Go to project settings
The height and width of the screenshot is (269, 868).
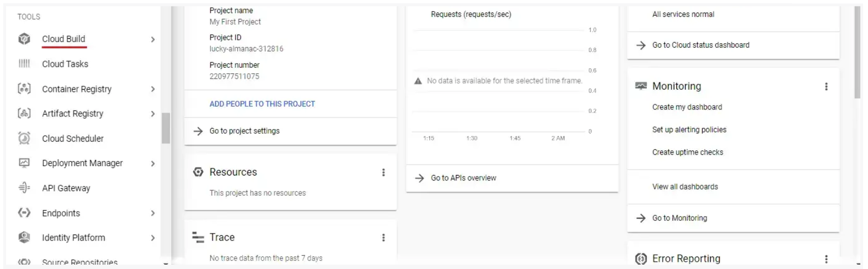(244, 131)
